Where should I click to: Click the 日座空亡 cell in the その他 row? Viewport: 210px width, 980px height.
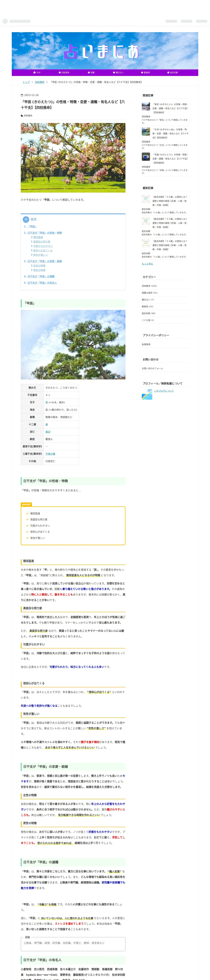pos(61,461)
